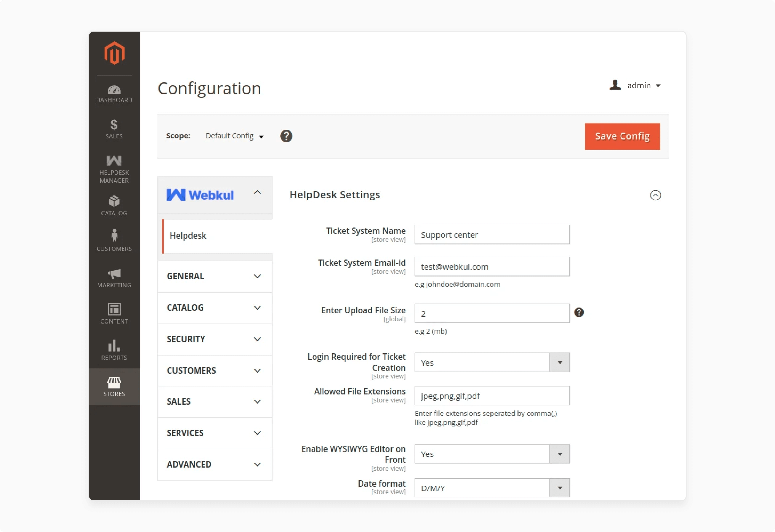Click the Save Config button
The height and width of the screenshot is (532, 775).
(622, 136)
